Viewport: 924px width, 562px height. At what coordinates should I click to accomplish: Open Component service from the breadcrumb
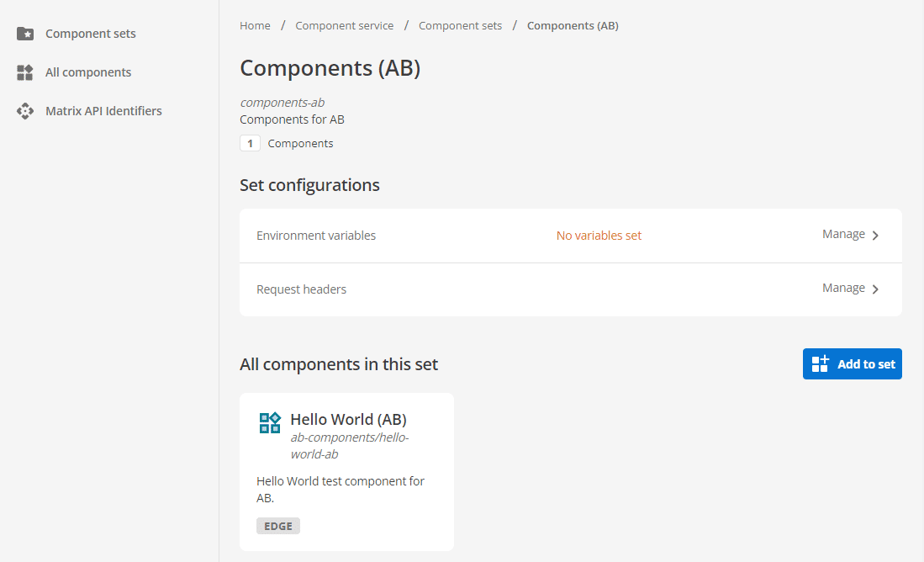coord(344,25)
